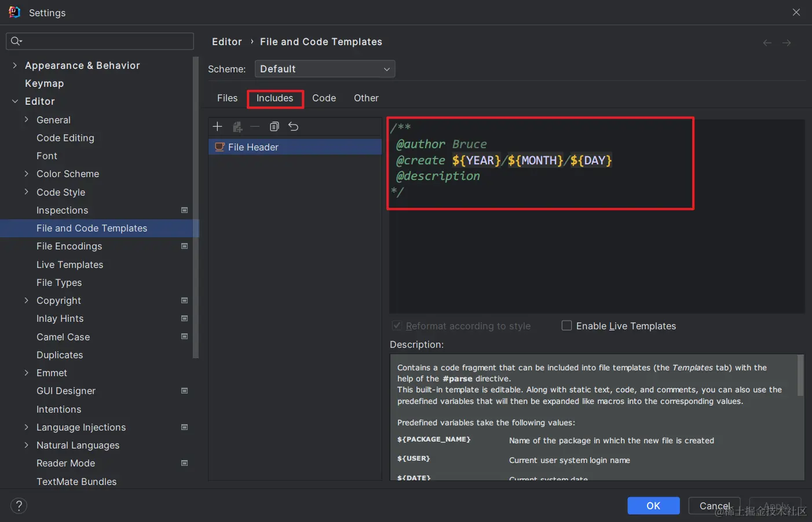The image size is (812, 522).
Task: Click the OK button
Action: click(x=653, y=506)
